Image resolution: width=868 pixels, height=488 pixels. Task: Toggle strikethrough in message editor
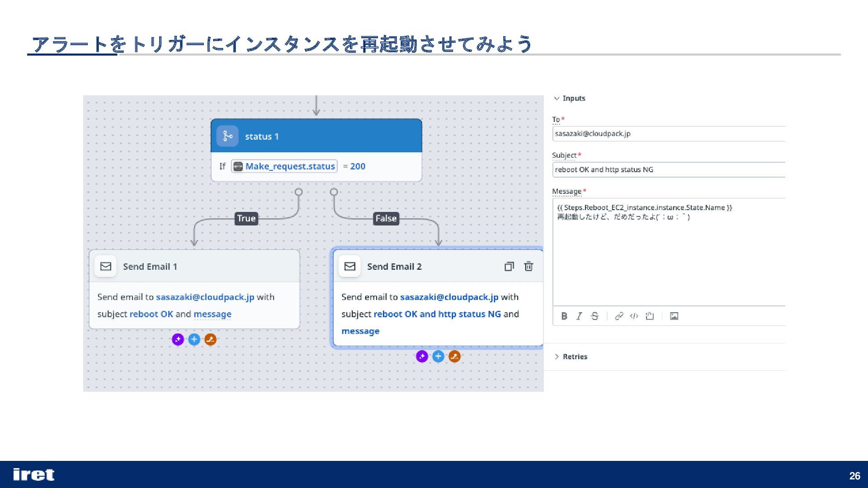pyautogui.click(x=594, y=316)
